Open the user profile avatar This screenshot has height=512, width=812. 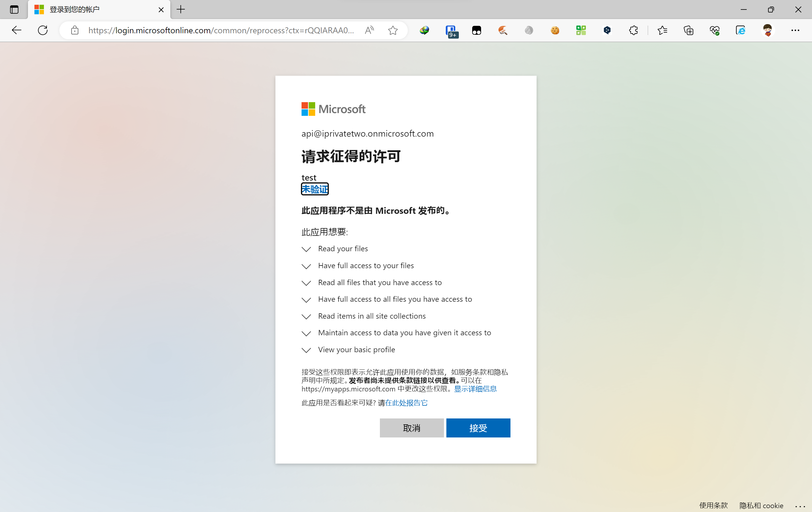click(x=768, y=30)
